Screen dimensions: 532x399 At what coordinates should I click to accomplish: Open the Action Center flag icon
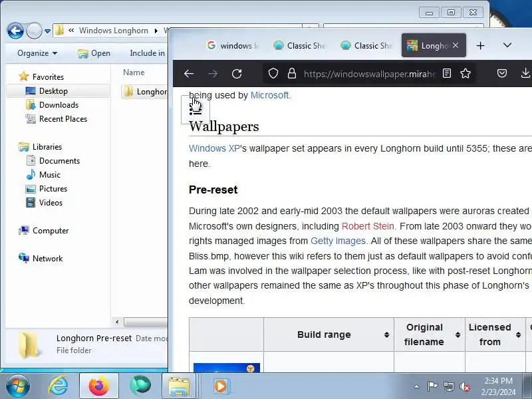tap(432, 386)
